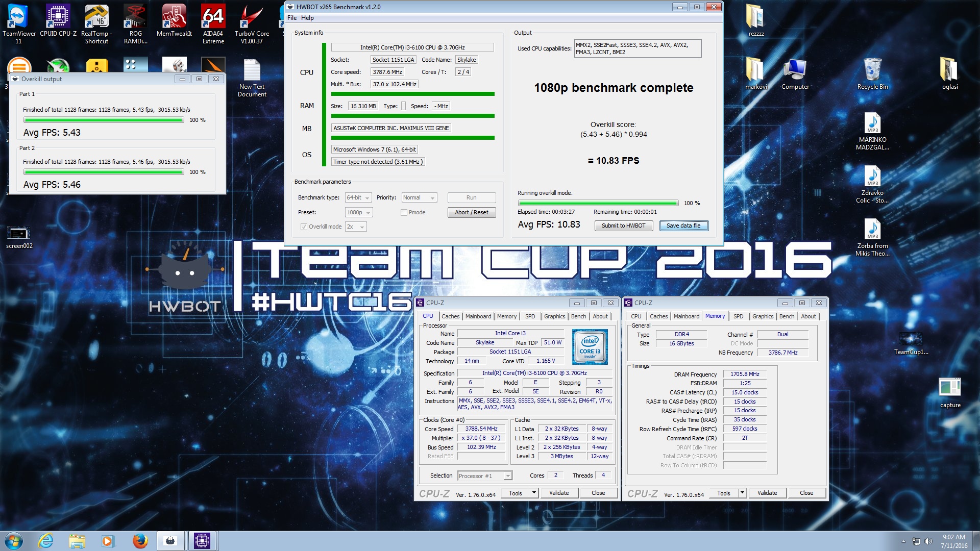
Task: Open the screen002 desktop icon
Action: point(19,237)
